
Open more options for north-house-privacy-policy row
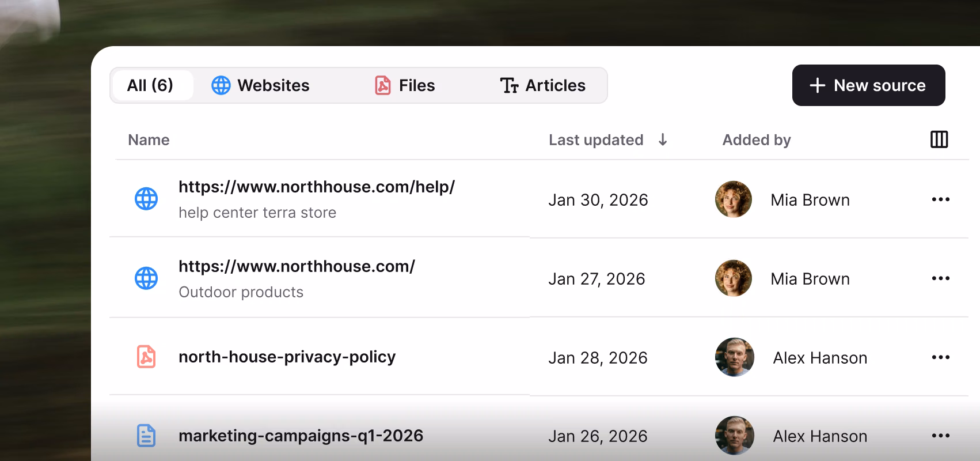point(941,357)
